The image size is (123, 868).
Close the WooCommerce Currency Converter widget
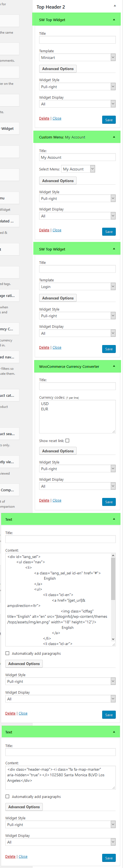pos(57,500)
